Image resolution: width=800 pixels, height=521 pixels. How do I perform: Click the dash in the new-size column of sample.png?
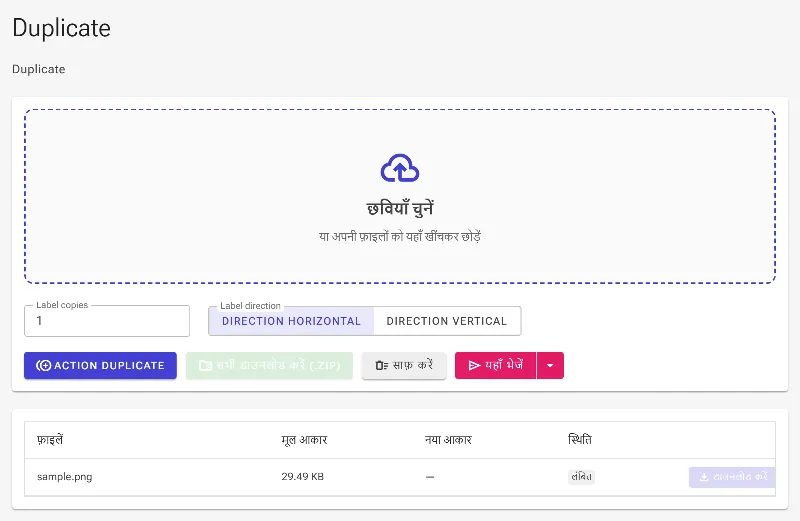click(x=430, y=477)
